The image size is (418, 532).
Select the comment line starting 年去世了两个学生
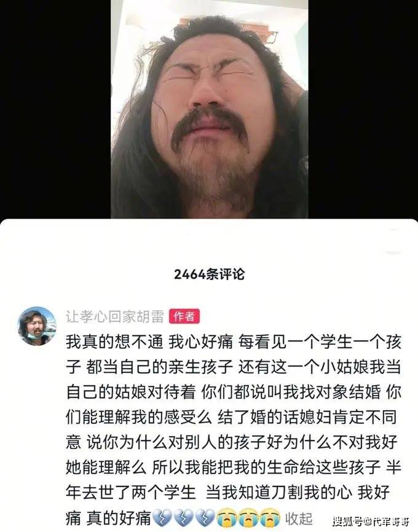pos(227,492)
